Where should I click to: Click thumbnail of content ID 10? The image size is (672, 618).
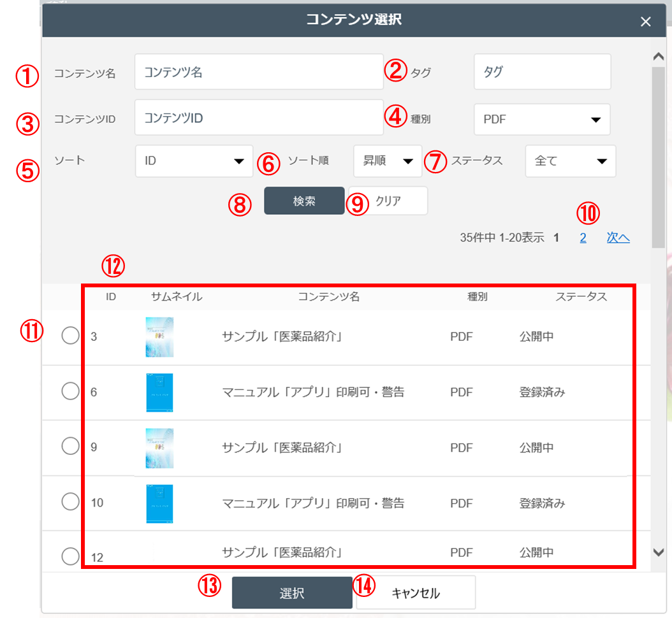pyautogui.click(x=159, y=503)
